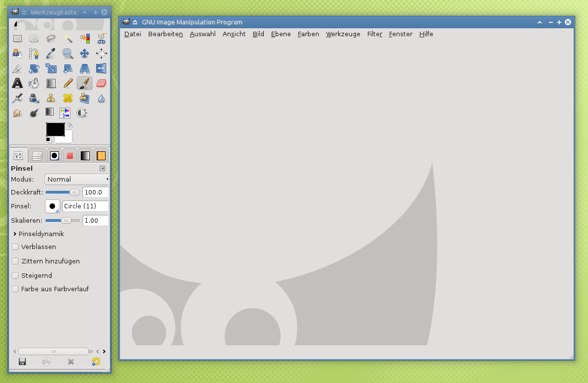
Task: Open the Datei menu
Action: coord(133,34)
